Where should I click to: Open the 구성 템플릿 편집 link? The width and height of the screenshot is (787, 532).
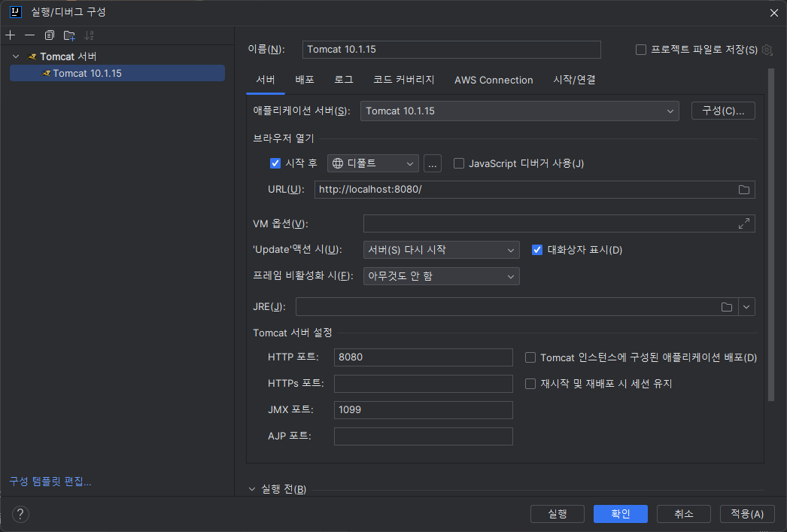(50, 482)
